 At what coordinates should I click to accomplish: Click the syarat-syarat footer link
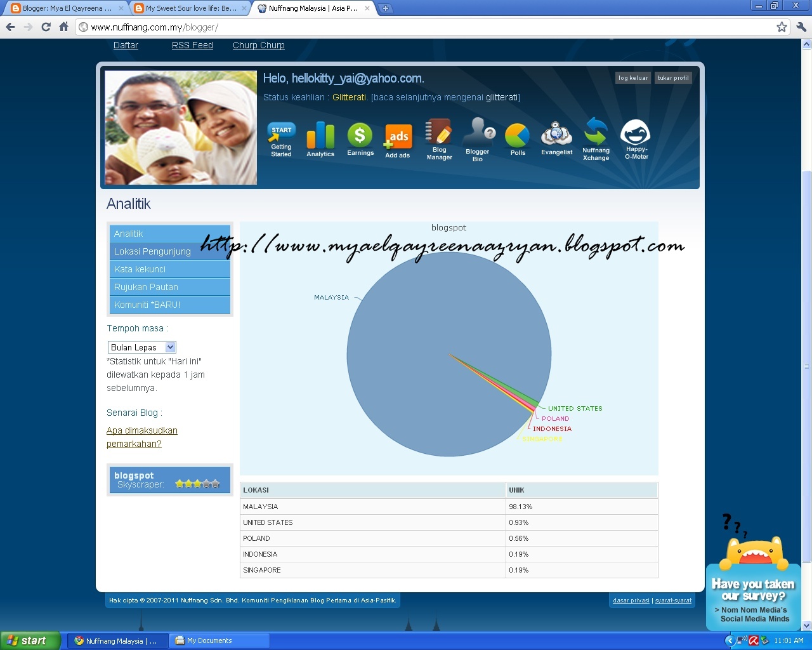674,600
